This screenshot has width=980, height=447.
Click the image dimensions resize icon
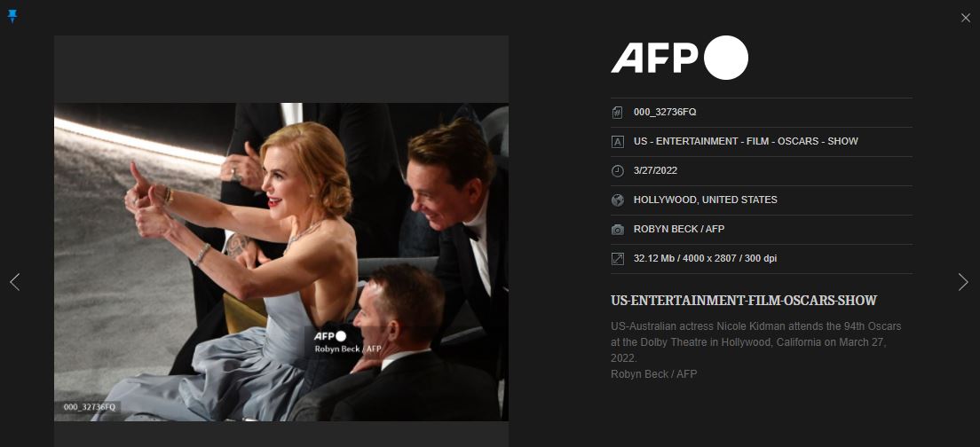[618, 259]
